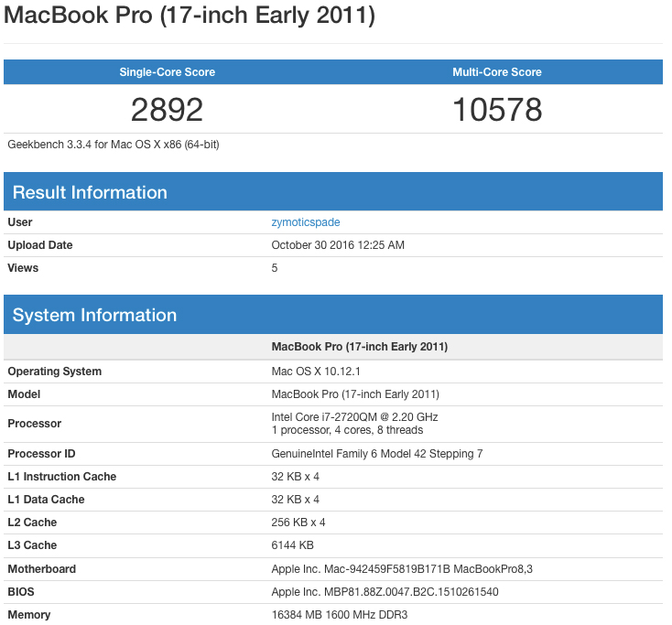This screenshot has height=625, width=672.
Task: Select the GenuineIntel Family 6 Model 42 value
Action: [377, 454]
